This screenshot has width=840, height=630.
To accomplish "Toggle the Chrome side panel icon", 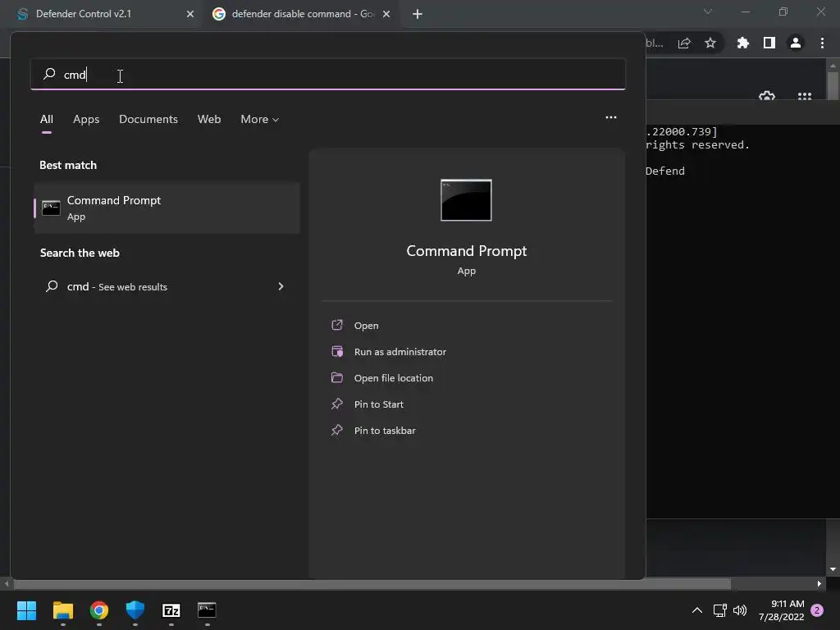I will point(769,43).
